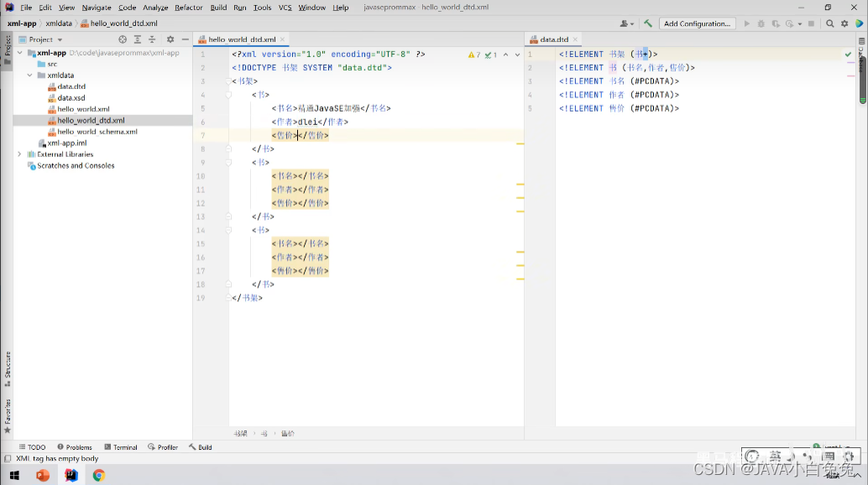This screenshot has width=868, height=485.
Task: Close the hello_world_dtd.xml tab
Action: tap(282, 39)
